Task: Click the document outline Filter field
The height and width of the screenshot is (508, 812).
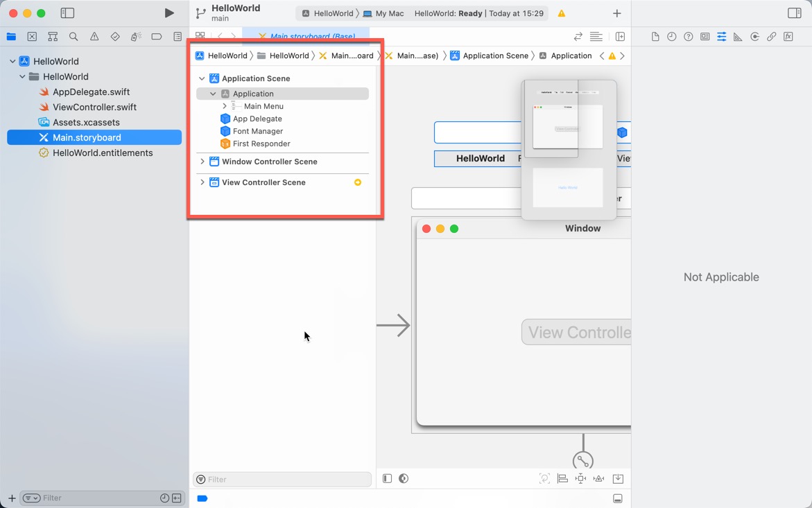Action: coord(282,480)
